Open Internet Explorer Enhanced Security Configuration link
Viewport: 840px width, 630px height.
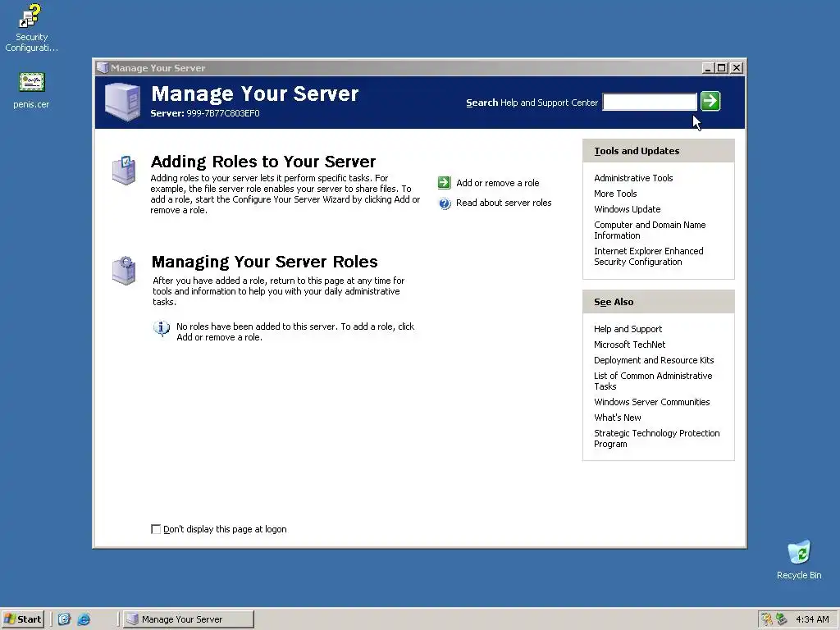tap(649, 257)
